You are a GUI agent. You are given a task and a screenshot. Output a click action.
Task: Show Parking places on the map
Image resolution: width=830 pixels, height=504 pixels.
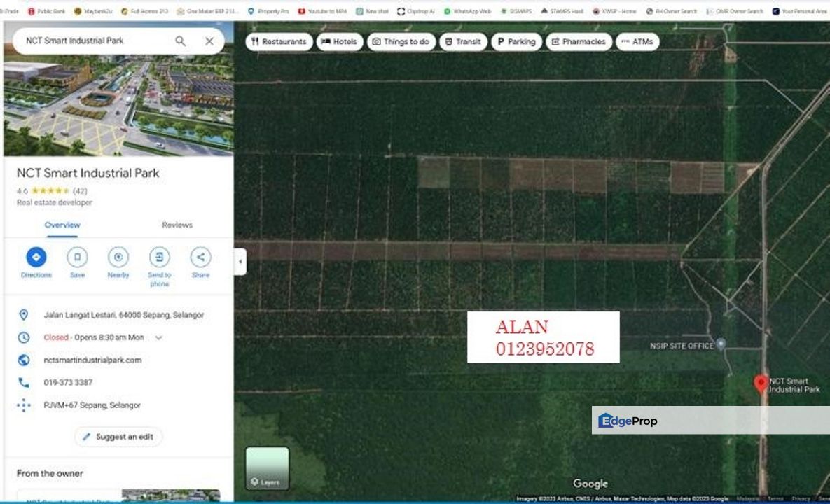pos(516,42)
